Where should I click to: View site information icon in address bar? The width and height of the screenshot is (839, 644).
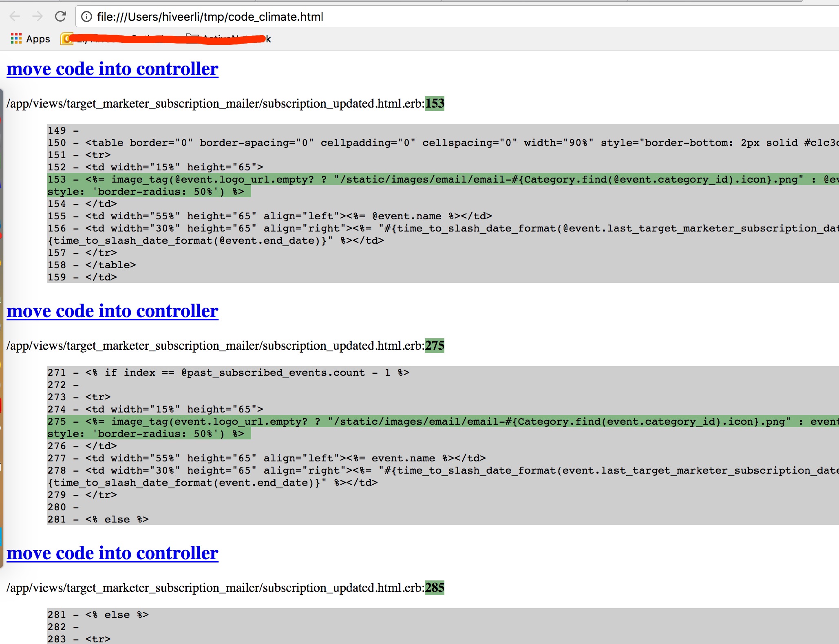pos(86,17)
